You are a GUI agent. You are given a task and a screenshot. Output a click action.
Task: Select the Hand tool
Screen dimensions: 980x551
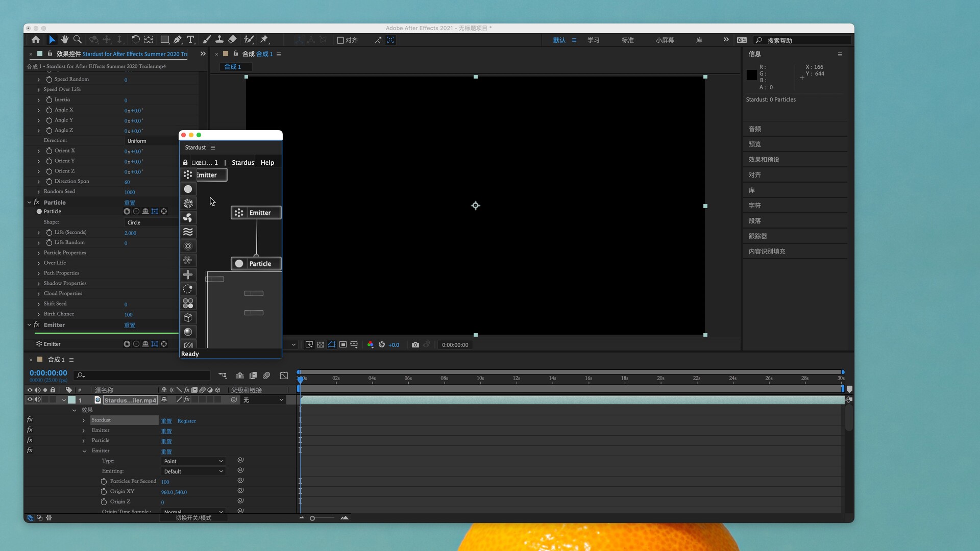[65, 40]
